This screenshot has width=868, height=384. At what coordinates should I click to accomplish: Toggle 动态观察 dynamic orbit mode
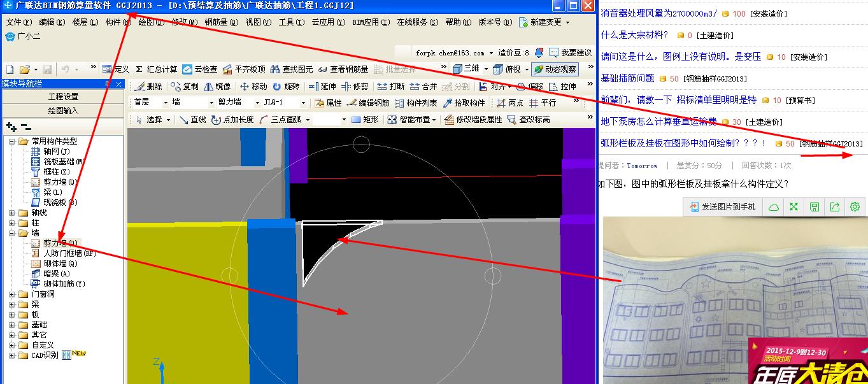555,69
